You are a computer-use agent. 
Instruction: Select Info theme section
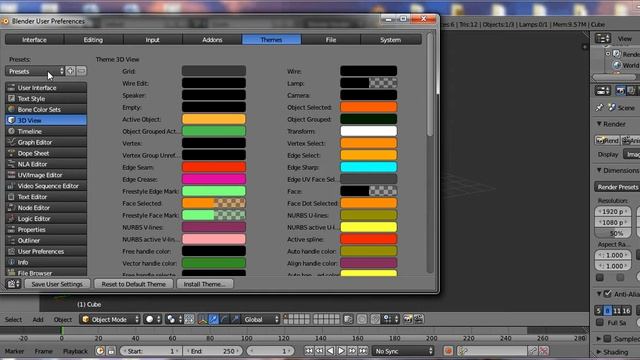46,262
